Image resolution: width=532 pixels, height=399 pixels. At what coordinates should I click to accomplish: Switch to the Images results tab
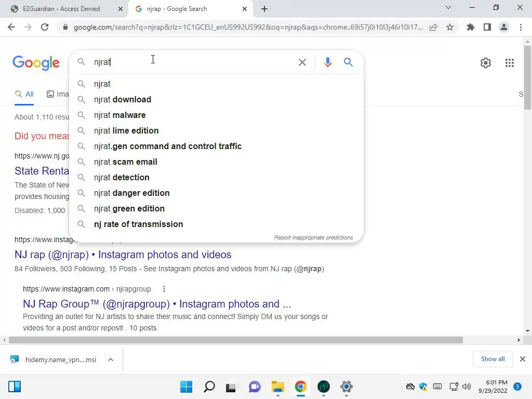pos(58,95)
